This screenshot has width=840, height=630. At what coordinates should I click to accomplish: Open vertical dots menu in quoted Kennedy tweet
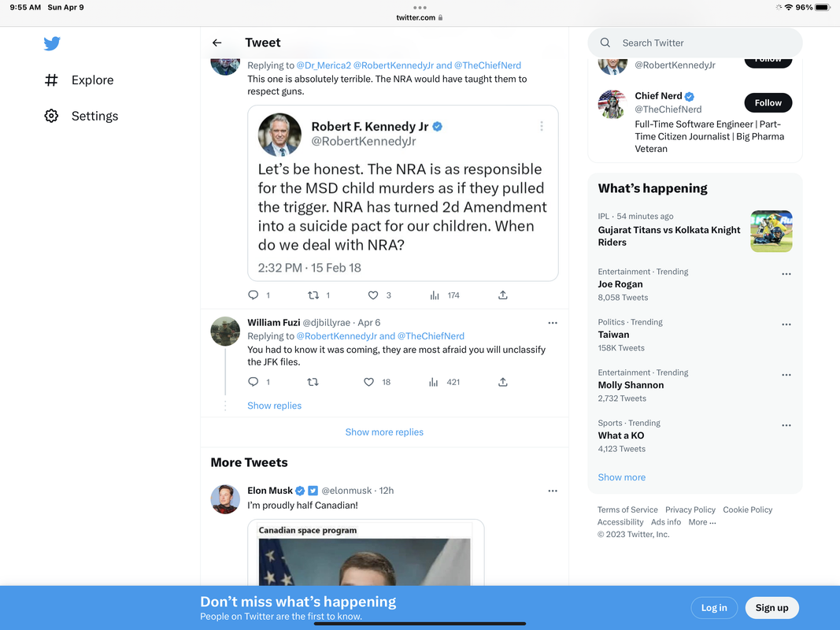[542, 126]
